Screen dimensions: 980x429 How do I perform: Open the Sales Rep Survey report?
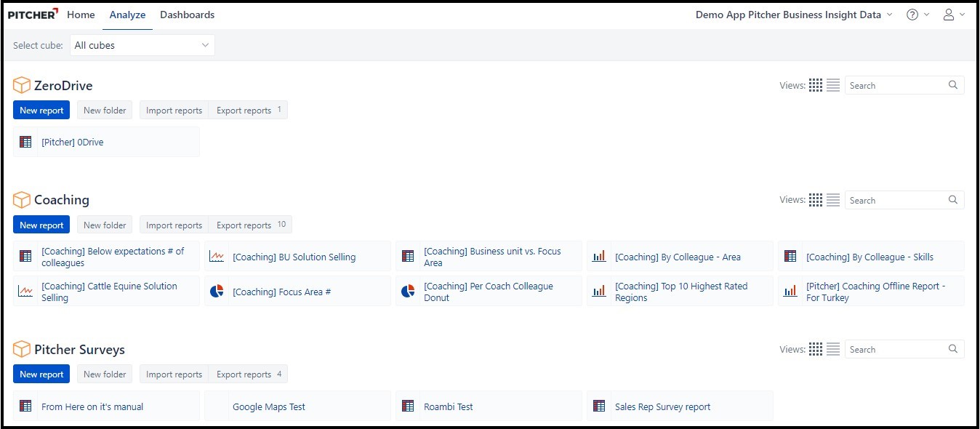[662, 407]
